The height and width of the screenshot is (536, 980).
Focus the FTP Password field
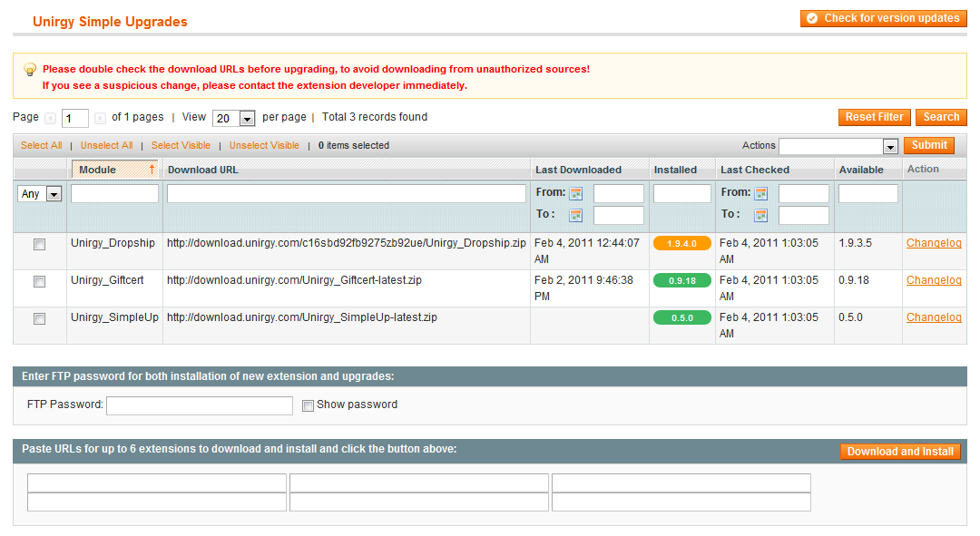[200, 405]
